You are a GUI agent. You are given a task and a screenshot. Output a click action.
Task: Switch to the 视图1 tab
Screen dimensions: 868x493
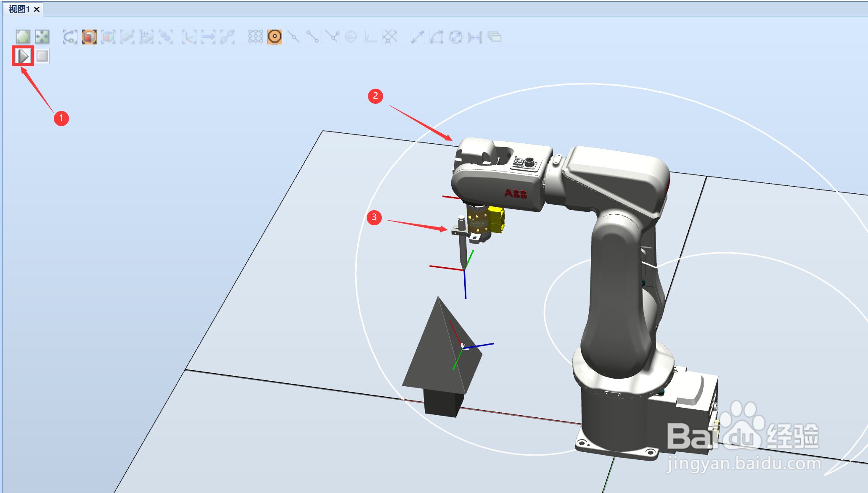point(19,9)
